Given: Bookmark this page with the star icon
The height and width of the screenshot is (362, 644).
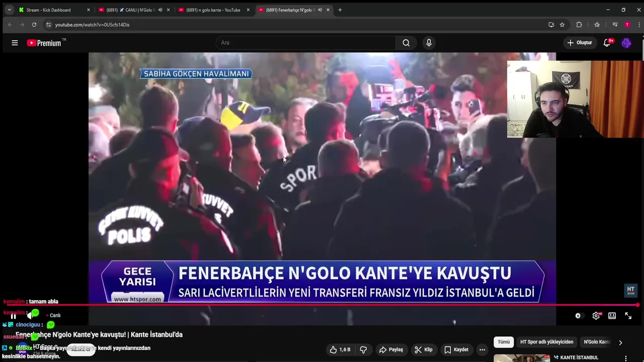Looking at the screenshot, I should click(562, 25).
